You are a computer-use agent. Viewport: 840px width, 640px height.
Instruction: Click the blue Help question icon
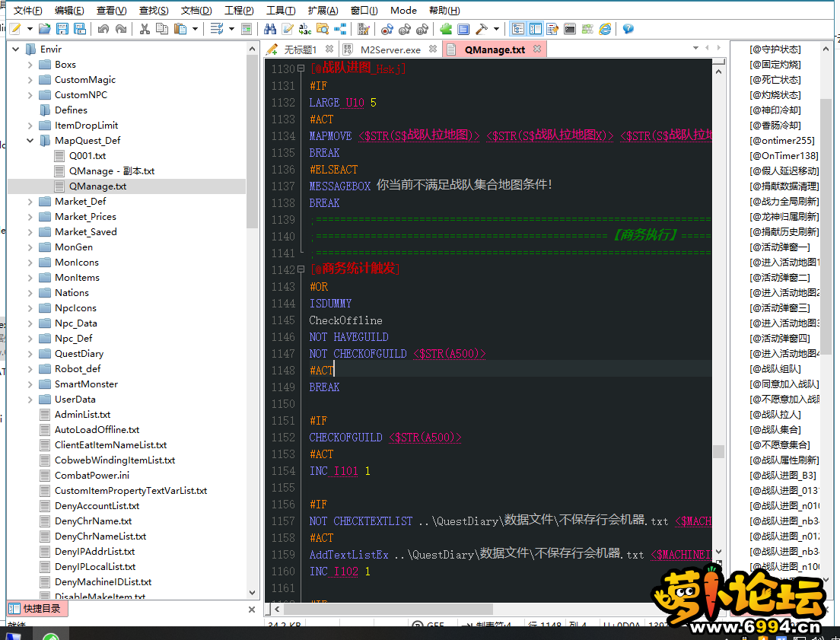click(x=628, y=29)
